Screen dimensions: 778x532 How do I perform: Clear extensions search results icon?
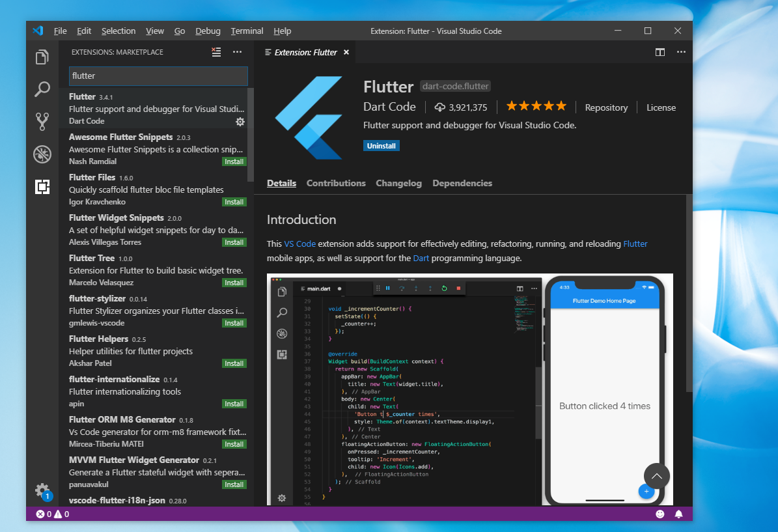click(216, 52)
